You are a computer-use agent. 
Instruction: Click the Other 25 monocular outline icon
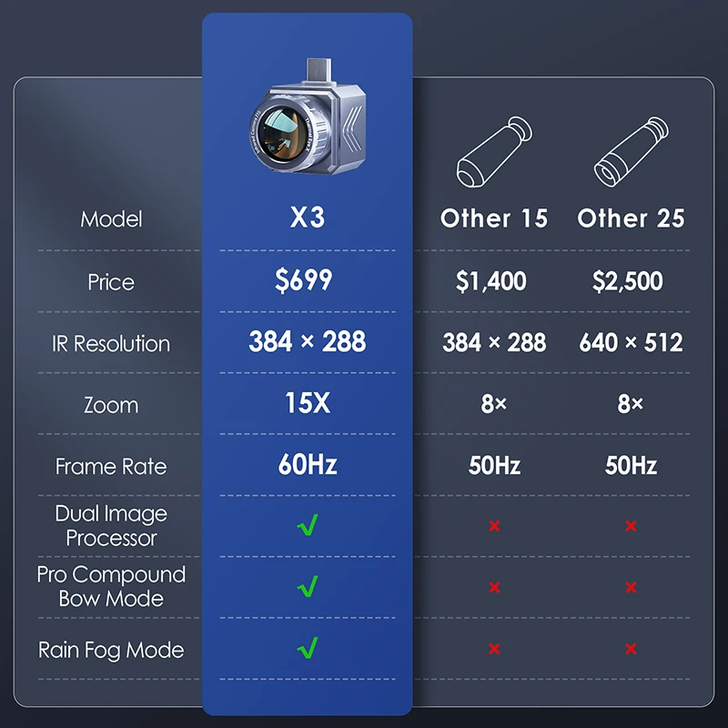(631, 148)
